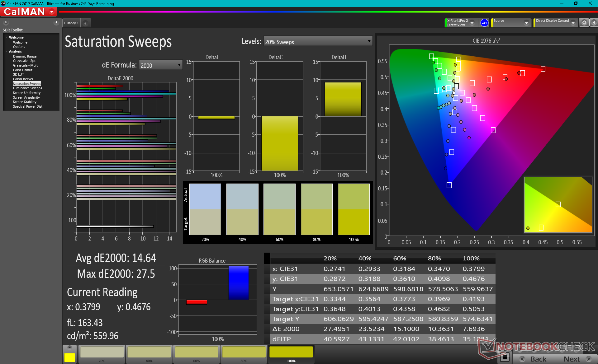Open ColorChecker in the sidebar
This screenshot has width=598, height=364.
[23, 79]
